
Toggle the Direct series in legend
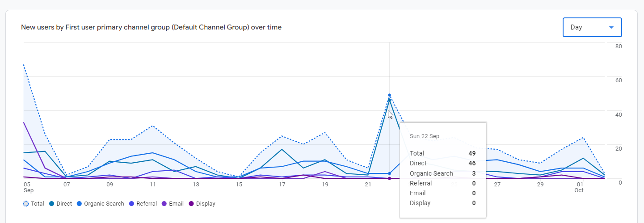click(60, 204)
